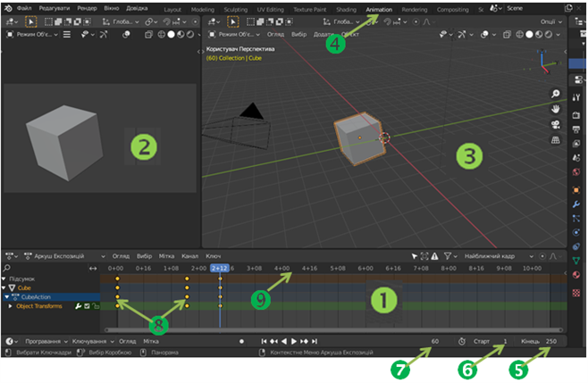Click current frame indicator 2+12
Viewport: 588px width, 383px height.
click(220, 269)
